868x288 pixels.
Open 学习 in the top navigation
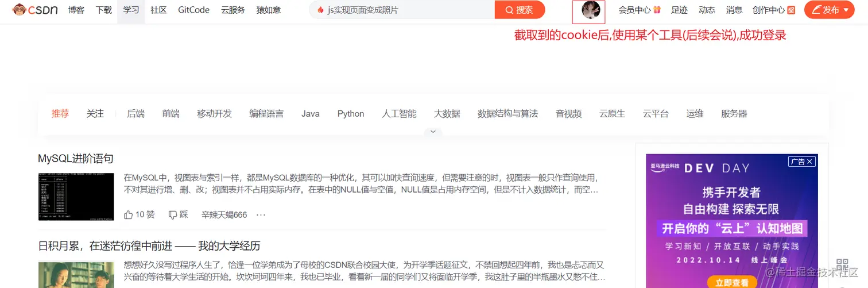tap(131, 10)
